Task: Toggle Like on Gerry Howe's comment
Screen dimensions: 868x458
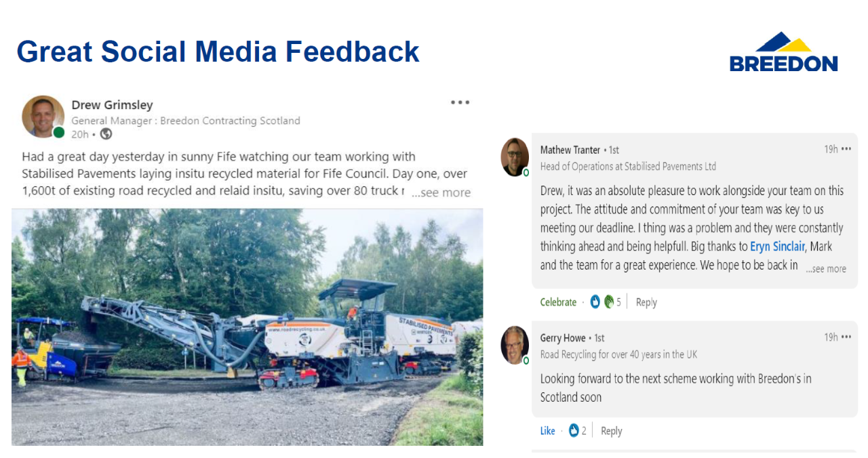Action: coord(547,431)
